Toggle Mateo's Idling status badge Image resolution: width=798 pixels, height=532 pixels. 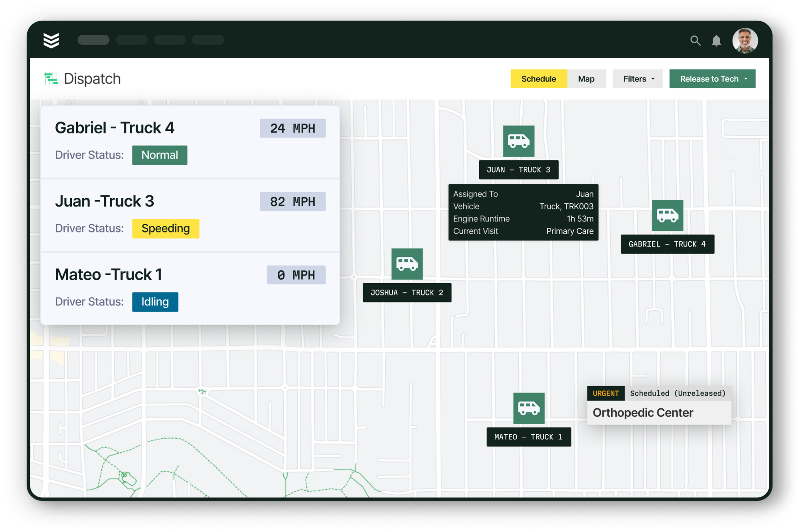pyautogui.click(x=155, y=302)
